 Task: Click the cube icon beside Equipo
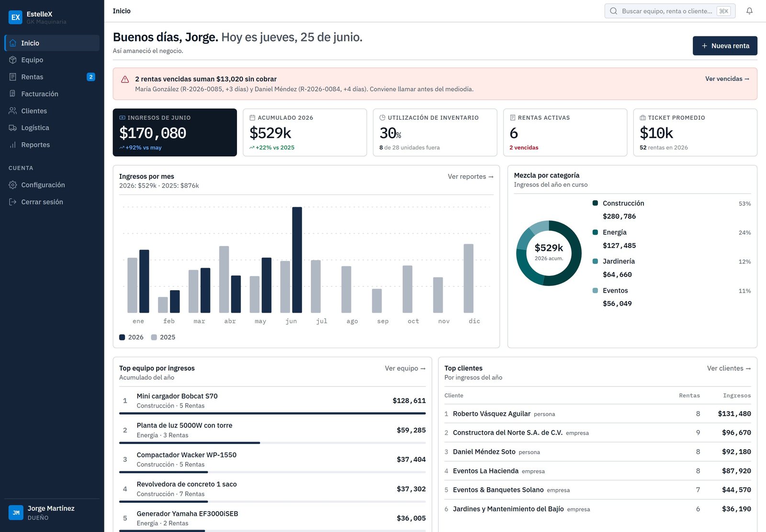(x=13, y=60)
